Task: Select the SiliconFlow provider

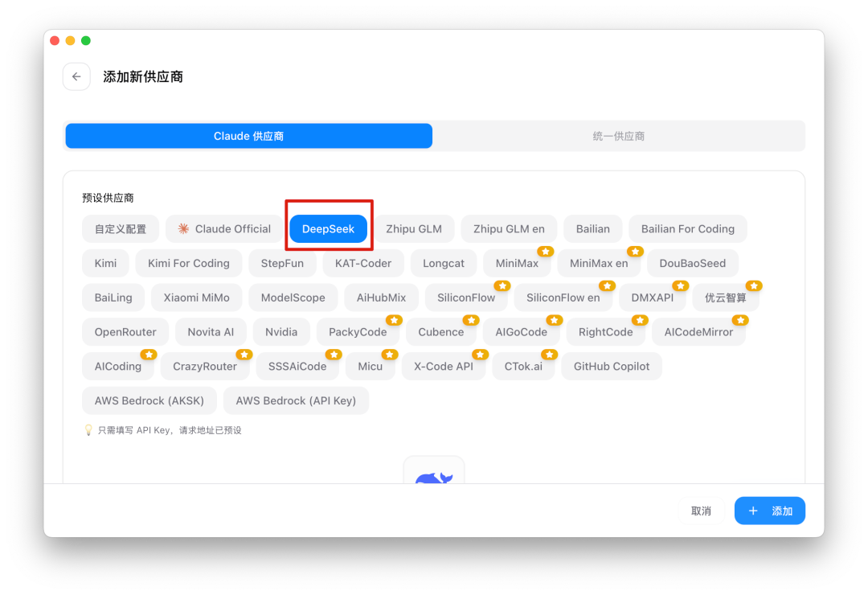Action: click(x=466, y=297)
